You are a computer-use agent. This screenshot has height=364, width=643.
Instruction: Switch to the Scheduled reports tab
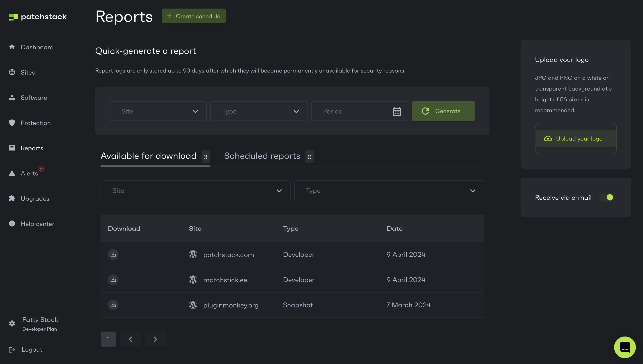click(x=262, y=156)
